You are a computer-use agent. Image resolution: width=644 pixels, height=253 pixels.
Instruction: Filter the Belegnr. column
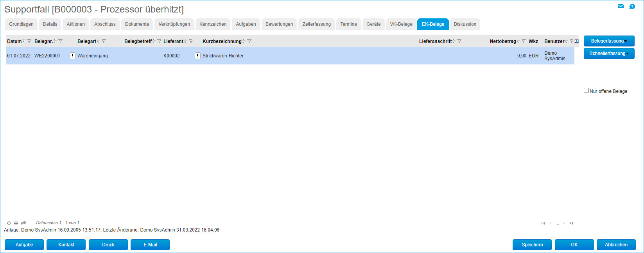pos(60,41)
